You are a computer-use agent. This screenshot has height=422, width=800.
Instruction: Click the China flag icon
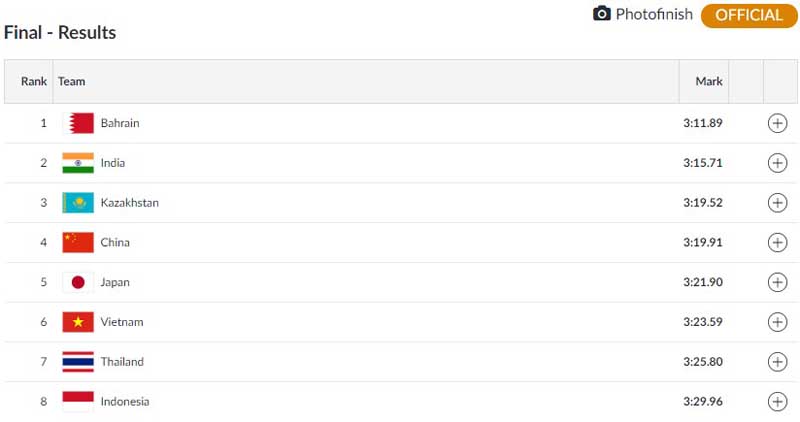click(78, 242)
